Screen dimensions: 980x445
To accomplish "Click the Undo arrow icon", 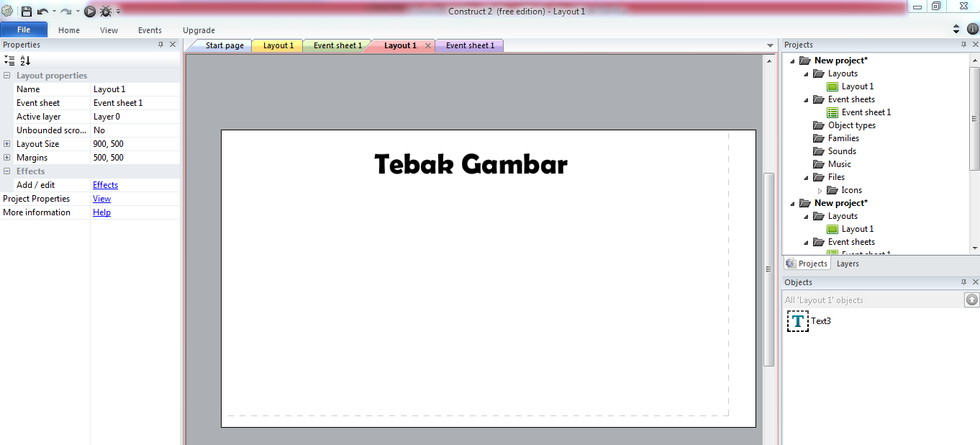I will coord(43,12).
